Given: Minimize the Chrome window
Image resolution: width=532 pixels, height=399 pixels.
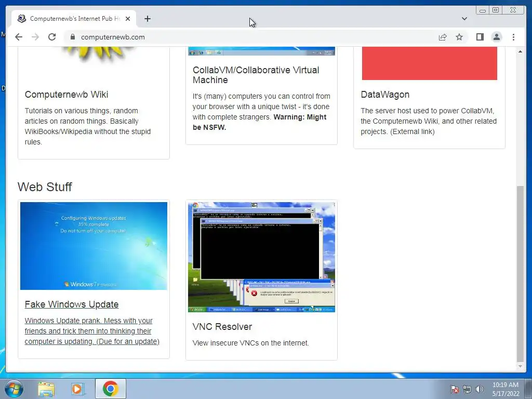Looking at the screenshot, I should [x=483, y=10].
